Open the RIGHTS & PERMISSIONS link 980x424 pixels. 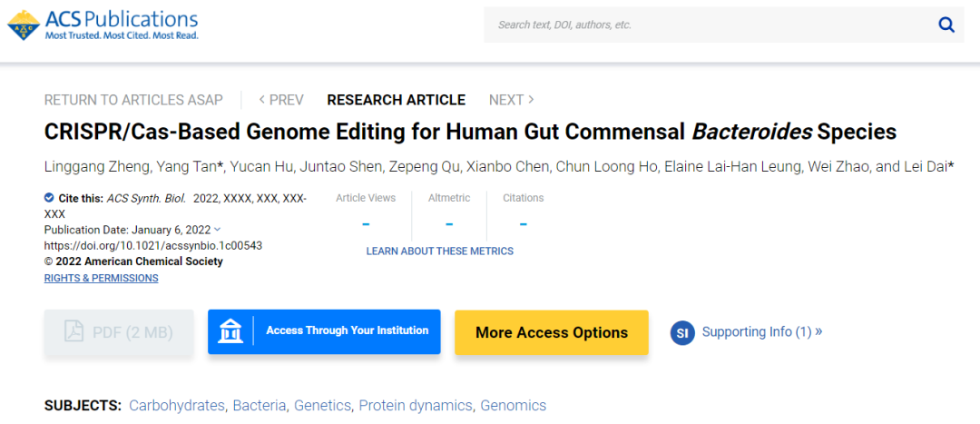[101, 278]
